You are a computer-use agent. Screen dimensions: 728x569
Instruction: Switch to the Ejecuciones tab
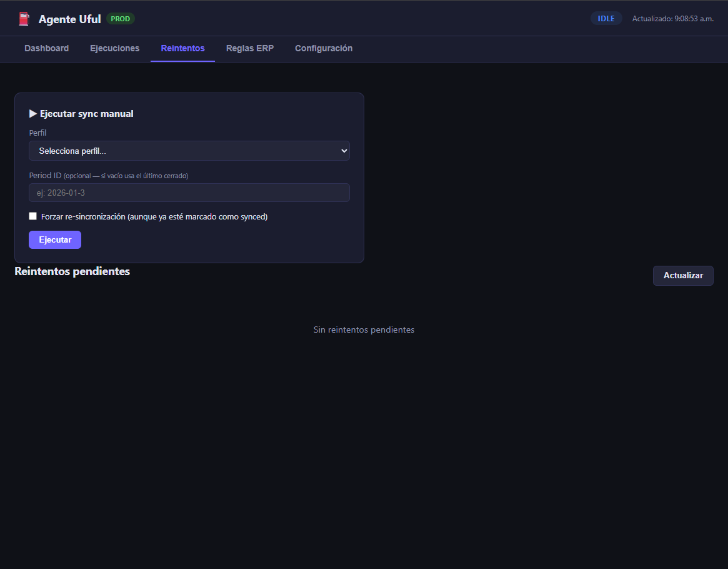coord(114,49)
